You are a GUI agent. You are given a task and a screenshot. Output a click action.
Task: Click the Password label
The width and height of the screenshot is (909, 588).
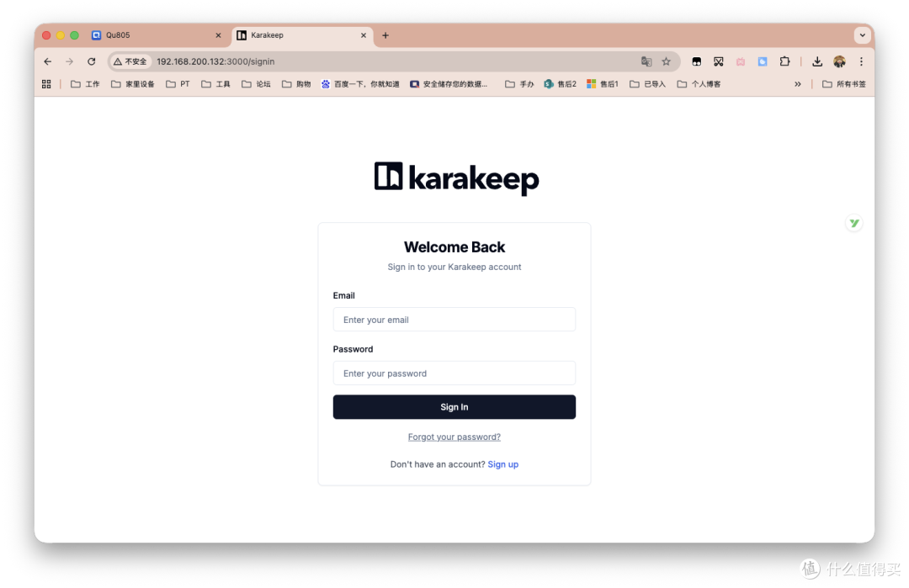point(353,349)
